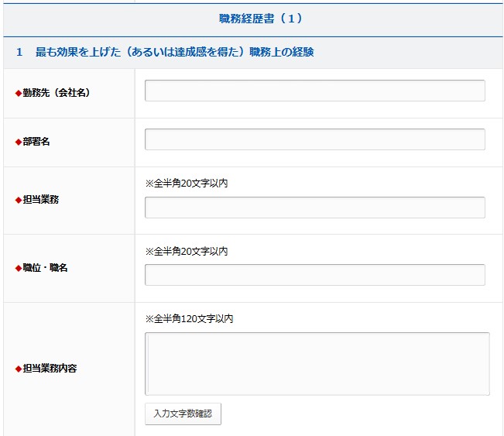504x436 pixels.
Task: Click the red diamond beside 勤務先（会社名）
Action: point(19,93)
